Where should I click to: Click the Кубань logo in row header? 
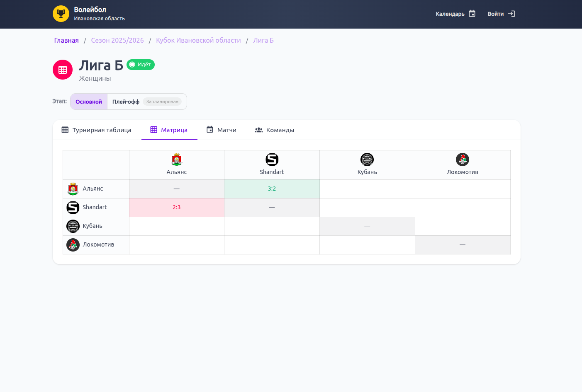tap(73, 226)
